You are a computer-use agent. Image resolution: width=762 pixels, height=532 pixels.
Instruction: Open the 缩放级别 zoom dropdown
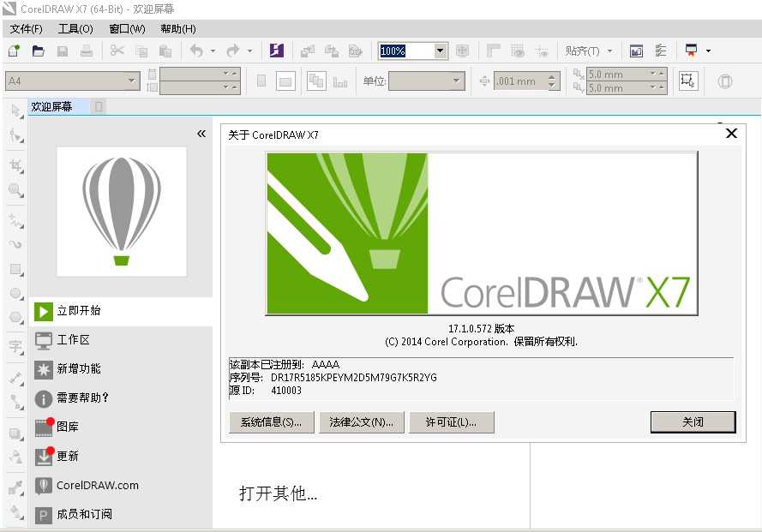pos(440,51)
